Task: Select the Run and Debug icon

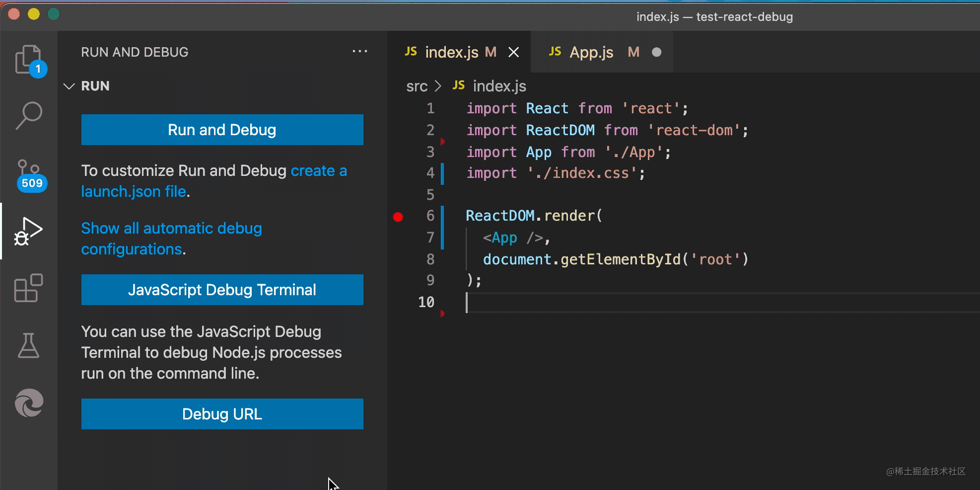Action: coord(29,231)
